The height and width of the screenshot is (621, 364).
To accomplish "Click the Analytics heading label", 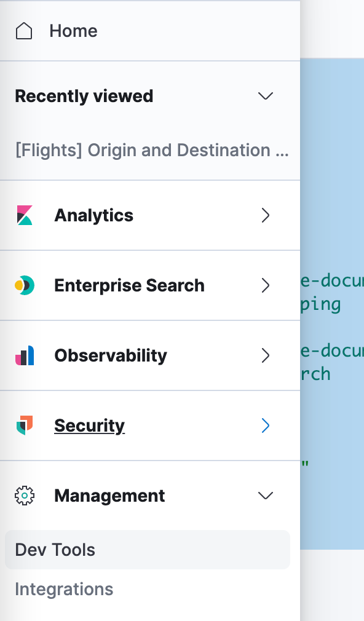I will click(x=94, y=215).
